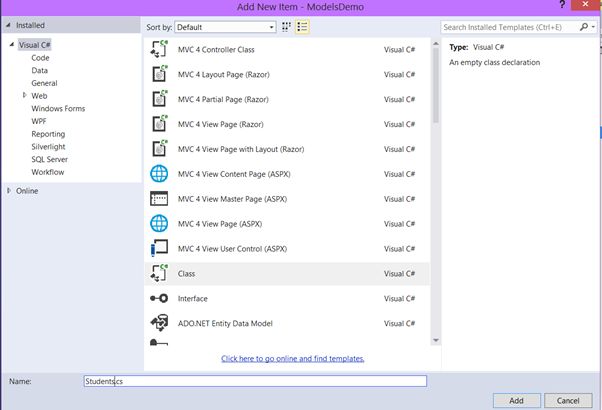Select 'MVC 4 Partial Page (Razor)' template
This screenshot has width=602, height=410.
click(223, 99)
